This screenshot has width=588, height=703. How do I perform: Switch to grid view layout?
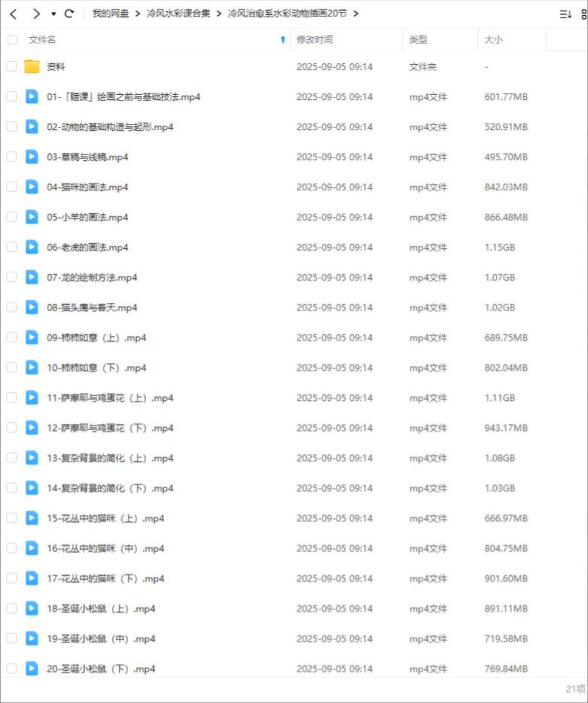click(x=584, y=14)
